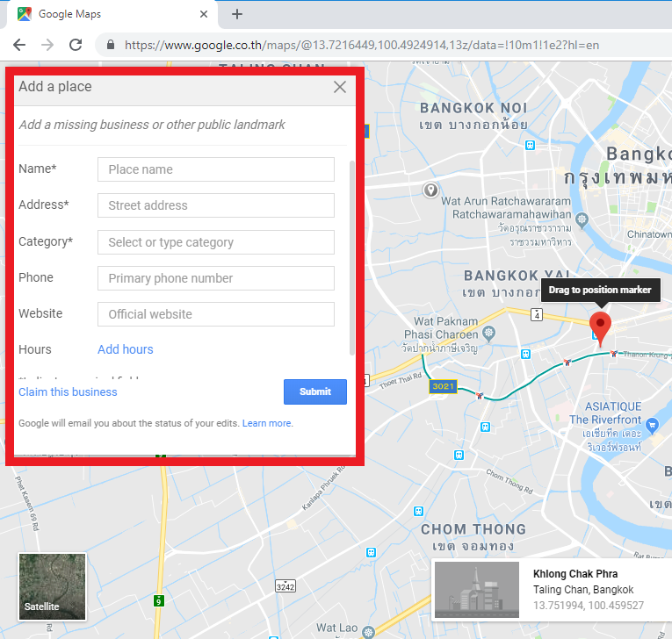This screenshot has height=639, width=672.
Task: Click the Thoet Thai Rd street label
Action: tap(401, 381)
